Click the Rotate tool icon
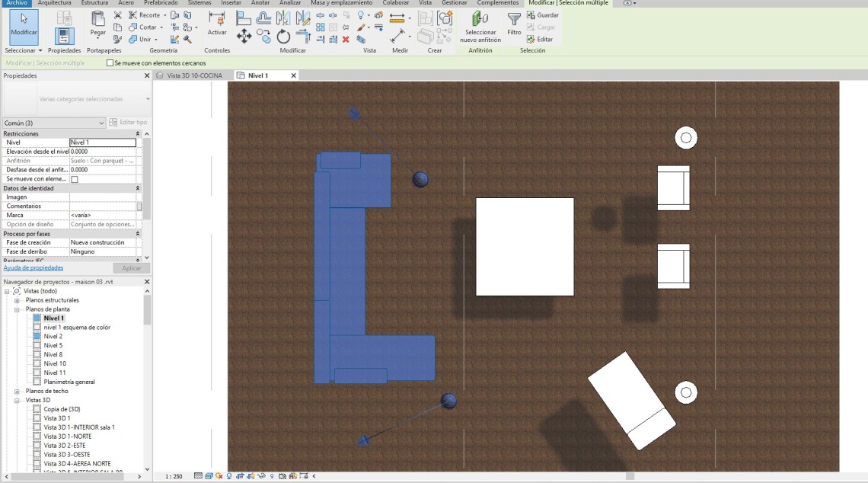868x483 pixels. 283,36
